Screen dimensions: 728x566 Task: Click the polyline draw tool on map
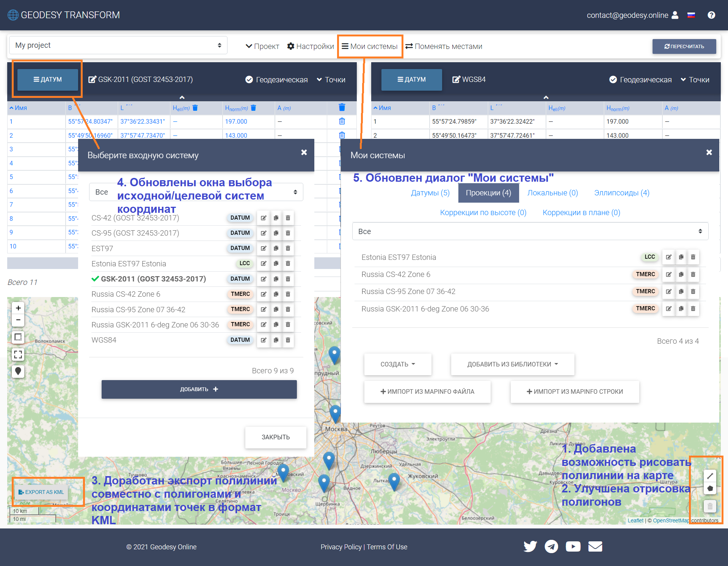(x=710, y=476)
